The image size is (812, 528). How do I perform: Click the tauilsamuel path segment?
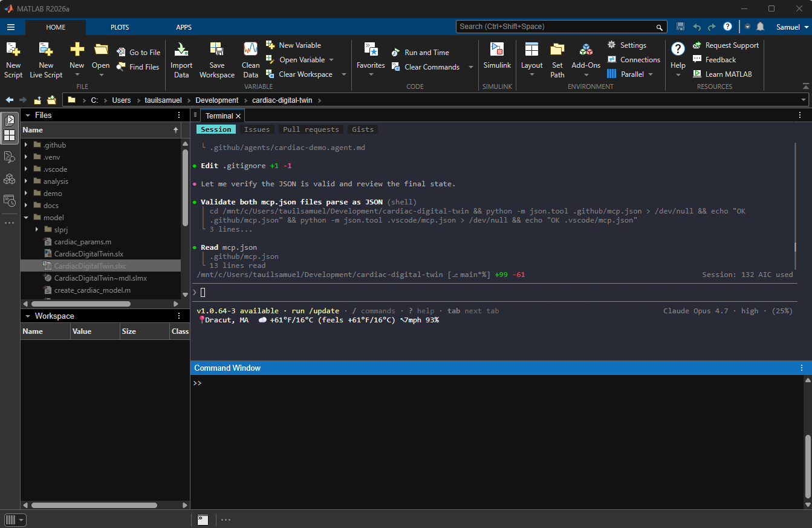coord(163,100)
